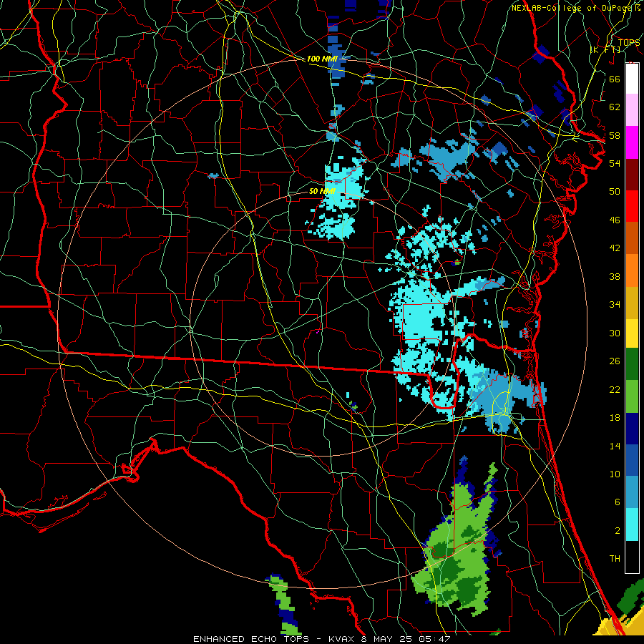Pick the bright orange legend swatch
644x644 pixels.
coord(632,270)
